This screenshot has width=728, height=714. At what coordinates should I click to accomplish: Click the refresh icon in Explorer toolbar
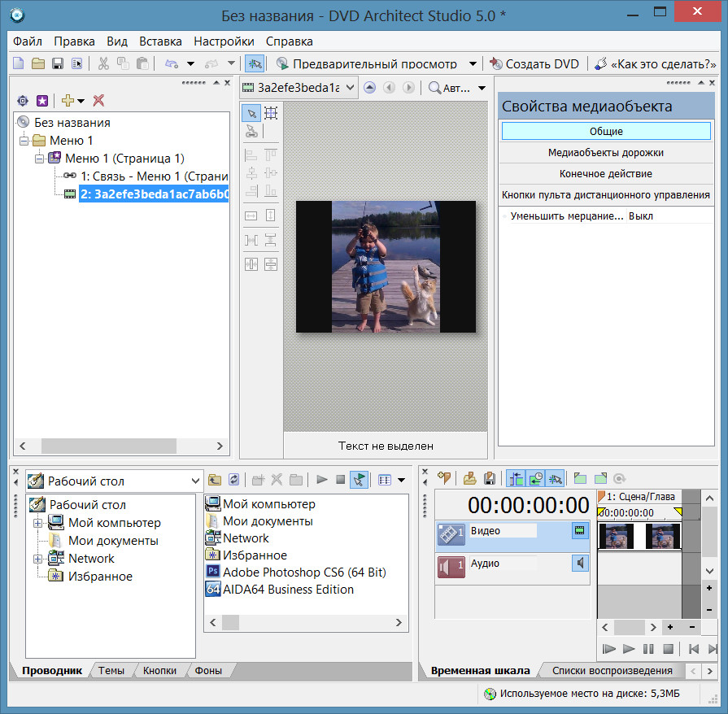pos(234,480)
